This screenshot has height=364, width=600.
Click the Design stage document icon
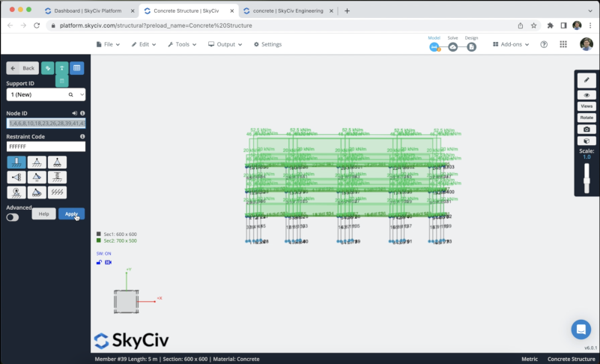[x=471, y=47]
